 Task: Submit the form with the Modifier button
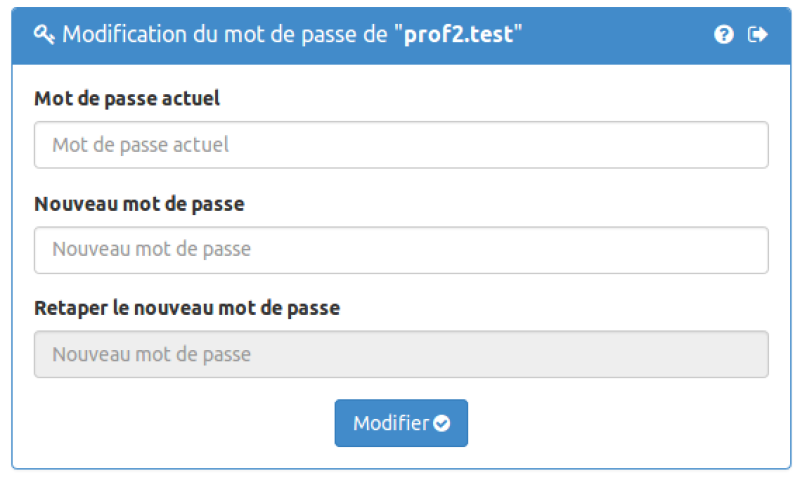click(401, 423)
